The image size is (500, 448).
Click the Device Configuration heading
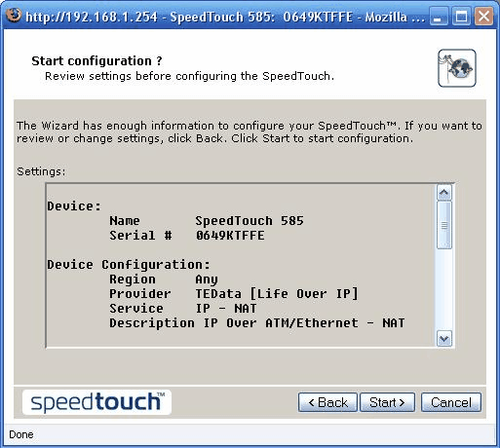pos(129,265)
